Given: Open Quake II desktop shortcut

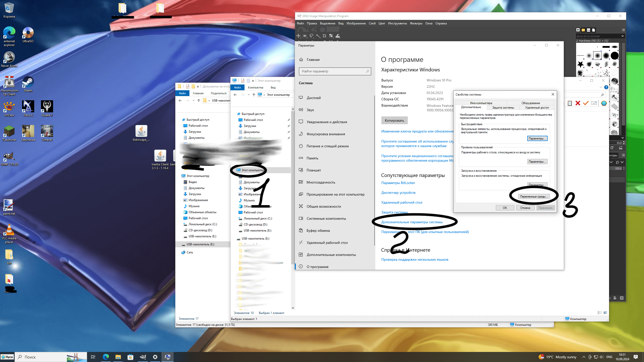Looking at the screenshot, I should pyautogui.click(x=47, y=109).
